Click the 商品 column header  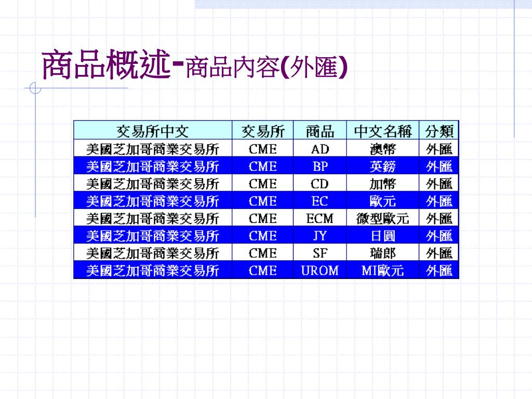click(x=320, y=130)
